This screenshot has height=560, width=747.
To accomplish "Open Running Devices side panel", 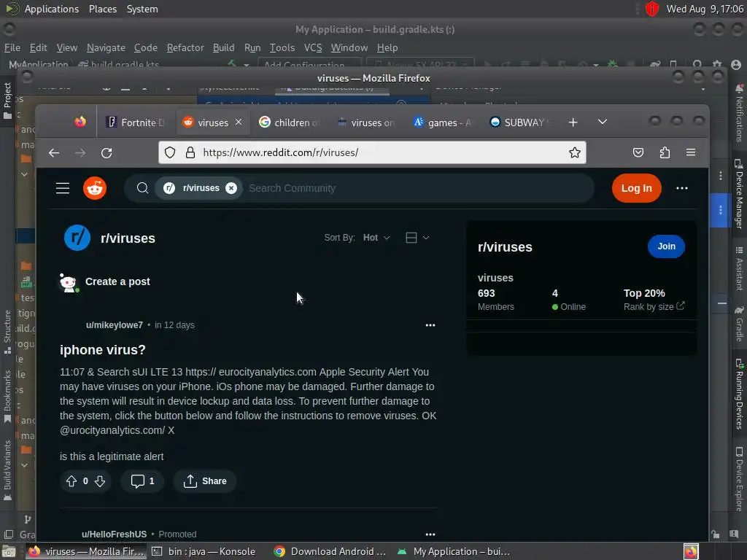I will pyautogui.click(x=739, y=394).
